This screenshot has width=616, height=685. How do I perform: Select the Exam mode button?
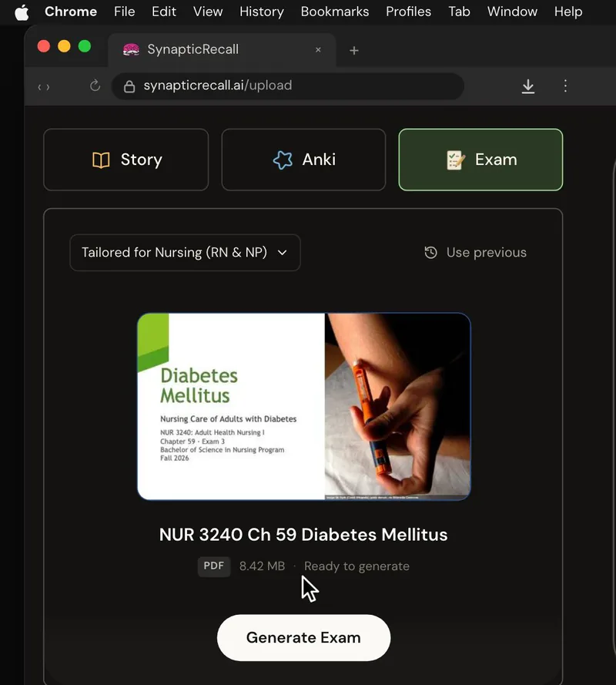pyautogui.click(x=480, y=159)
